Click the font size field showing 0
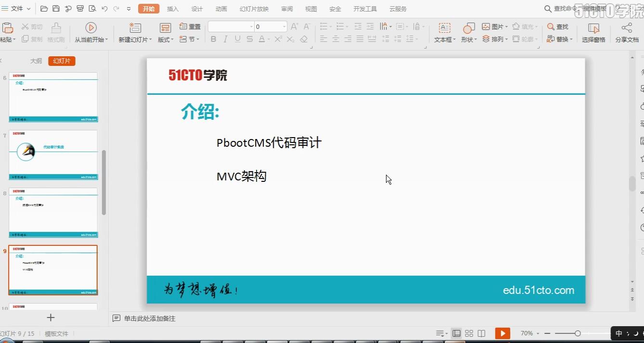644x343 pixels. tap(270, 27)
